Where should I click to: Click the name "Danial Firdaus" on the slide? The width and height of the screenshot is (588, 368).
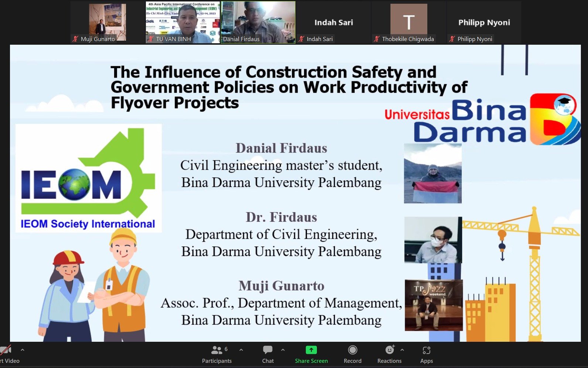(x=281, y=148)
